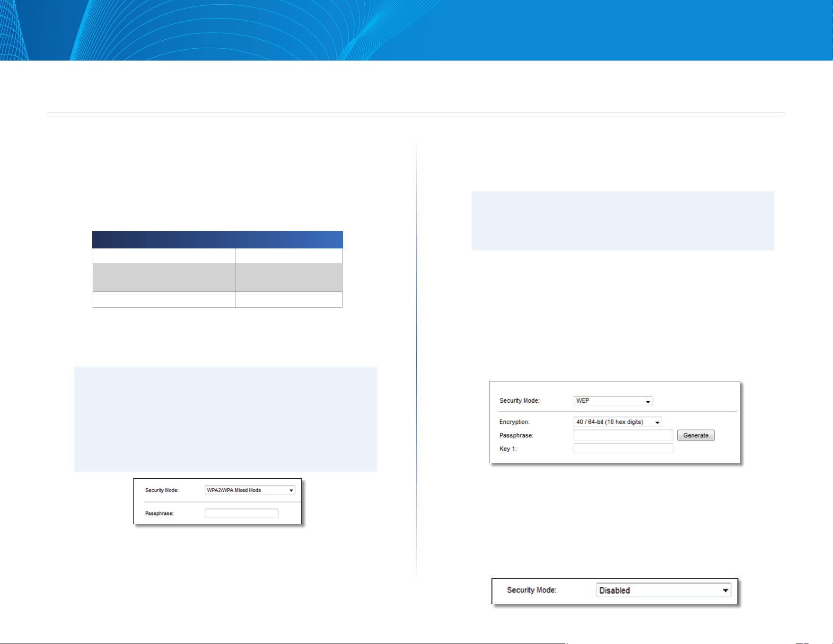
Task: Click the Passphrase field under WPA2/WPA Mixed Mode
Action: point(241,513)
